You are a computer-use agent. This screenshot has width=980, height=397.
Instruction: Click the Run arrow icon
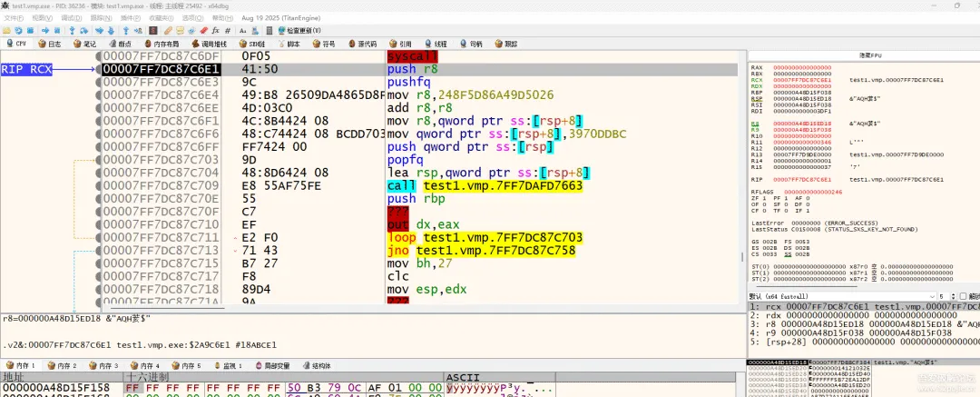[x=45, y=31]
